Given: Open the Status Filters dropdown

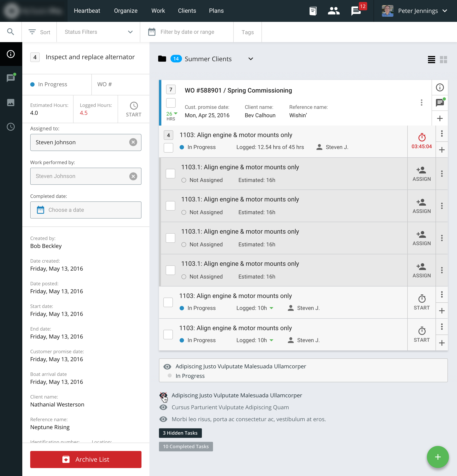Looking at the screenshot, I should [x=98, y=32].
